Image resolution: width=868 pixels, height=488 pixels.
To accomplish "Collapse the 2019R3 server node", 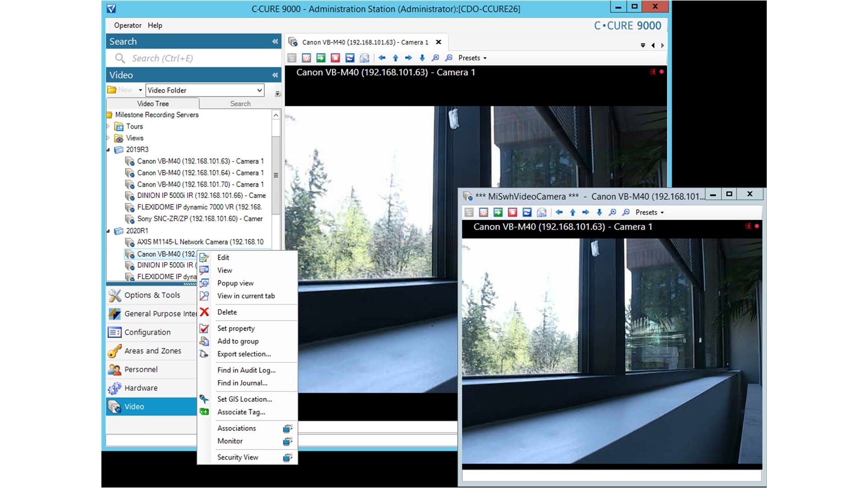I will coord(108,150).
